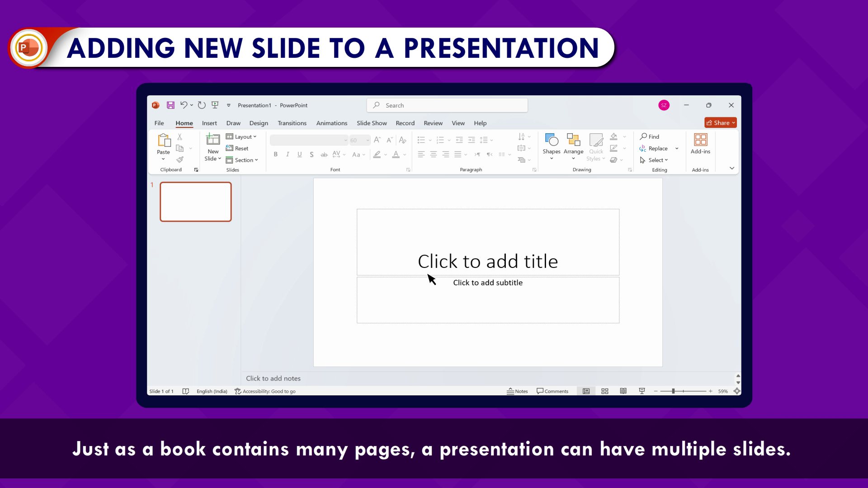Viewport: 868px width, 488px height.
Task: Click the Save icon in title bar
Action: pyautogui.click(x=170, y=105)
